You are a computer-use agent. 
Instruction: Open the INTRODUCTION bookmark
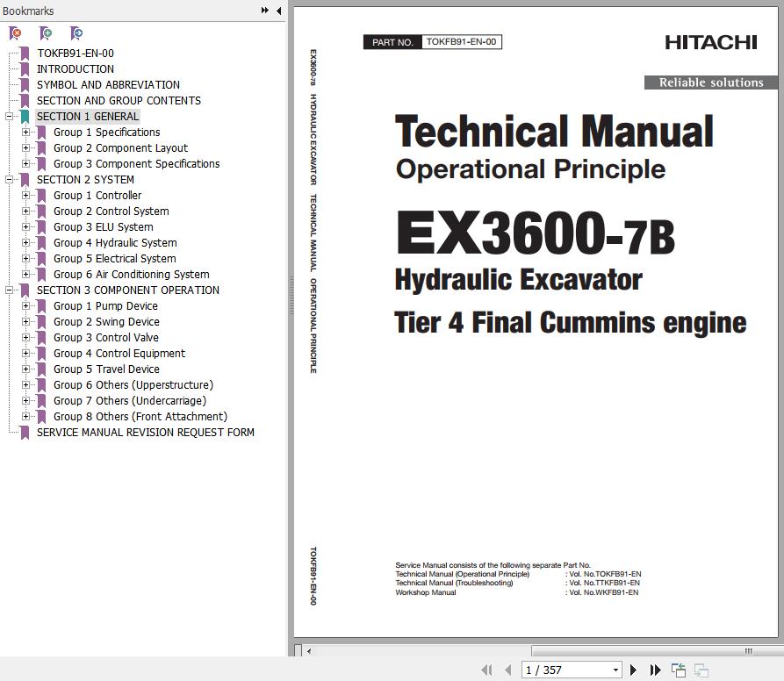point(75,69)
